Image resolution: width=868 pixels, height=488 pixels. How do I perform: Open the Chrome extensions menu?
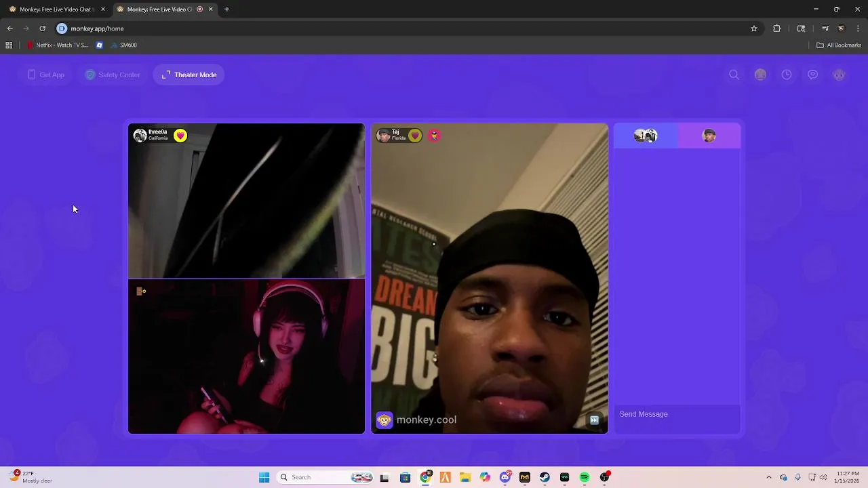(776, 28)
